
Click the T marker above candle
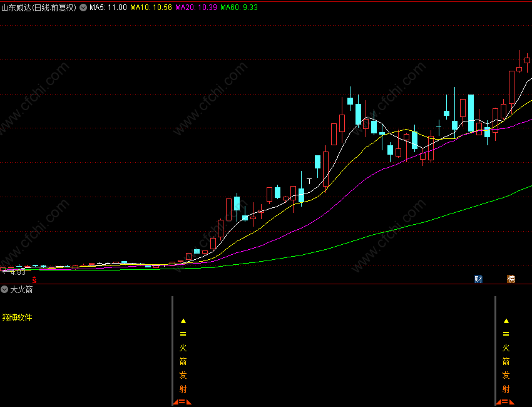coord(309,181)
